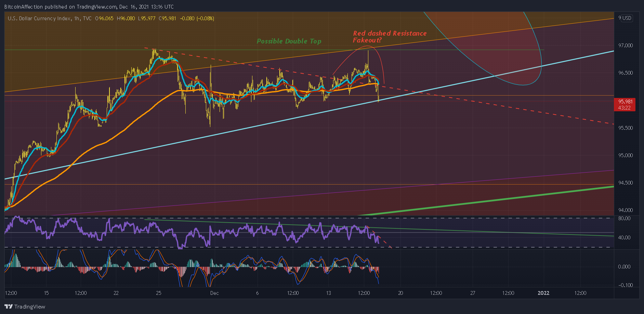This screenshot has height=314, width=644.
Task: Click the 96.500 price axis label
Action: click(x=626, y=73)
